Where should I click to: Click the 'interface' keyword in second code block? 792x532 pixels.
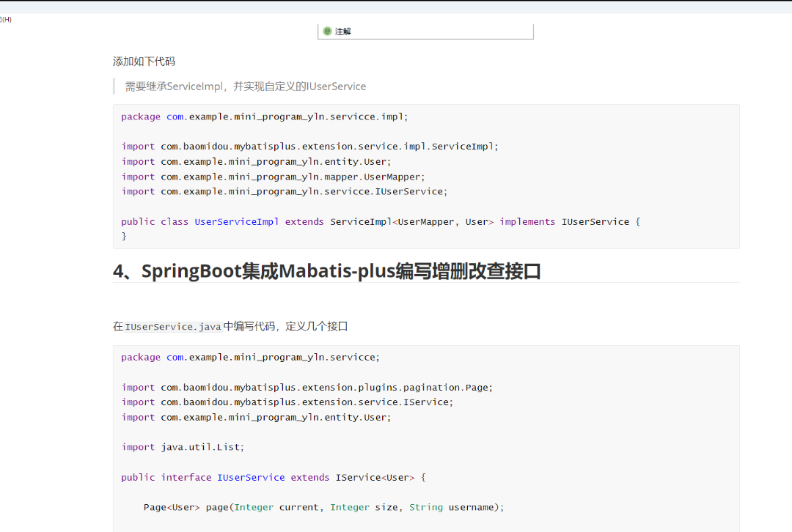186,478
